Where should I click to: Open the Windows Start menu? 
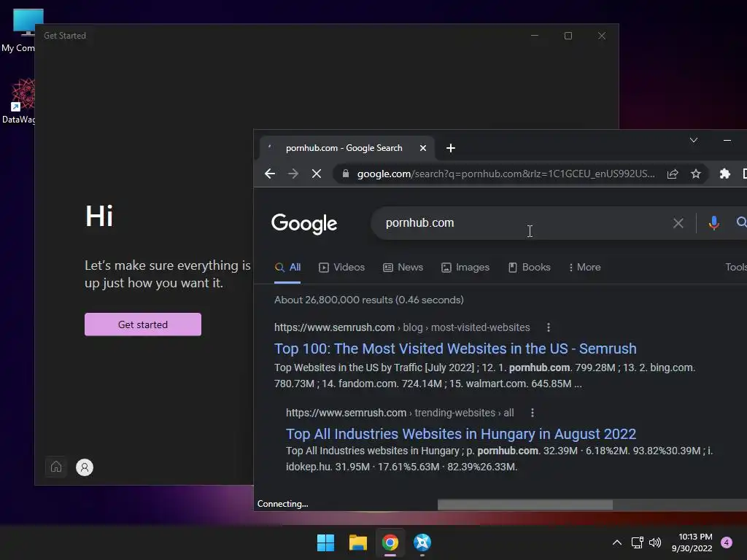[326, 542]
